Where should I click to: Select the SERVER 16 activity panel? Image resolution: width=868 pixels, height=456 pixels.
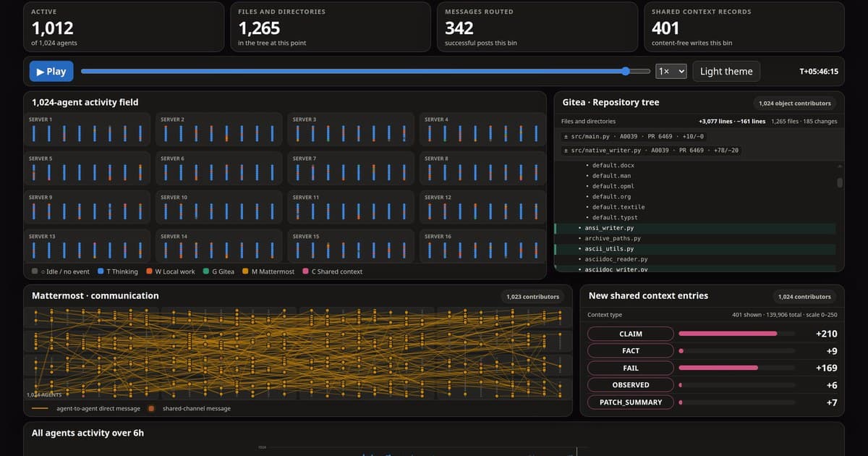tap(482, 246)
